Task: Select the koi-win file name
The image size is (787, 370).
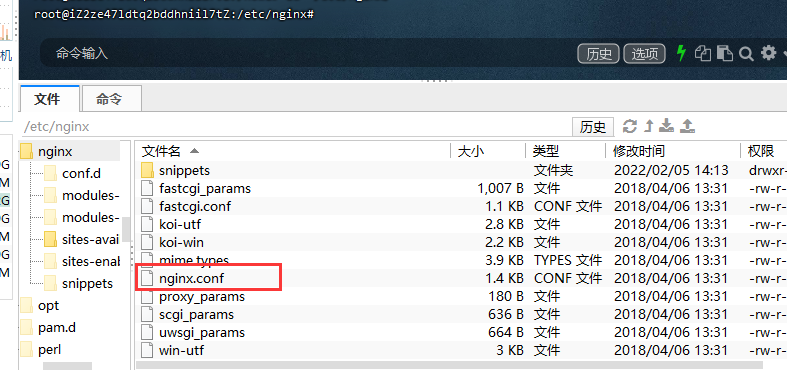Action: point(181,242)
